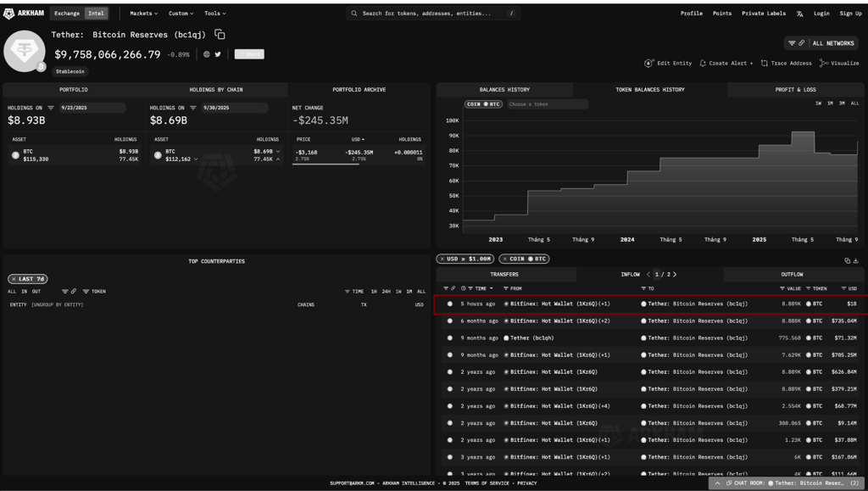868x491 pixels.
Task: Click the Sign Up link
Action: tap(850, 14)
